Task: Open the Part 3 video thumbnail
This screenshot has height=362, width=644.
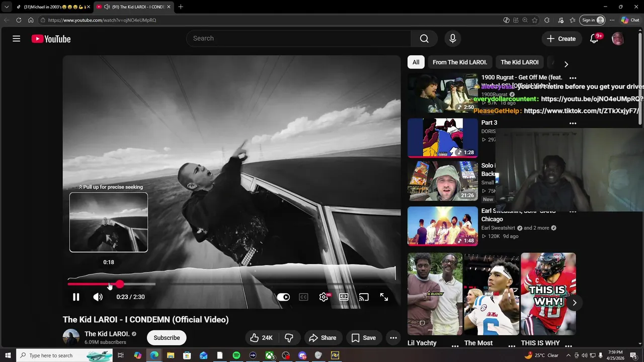Action: tap(443, 138)
